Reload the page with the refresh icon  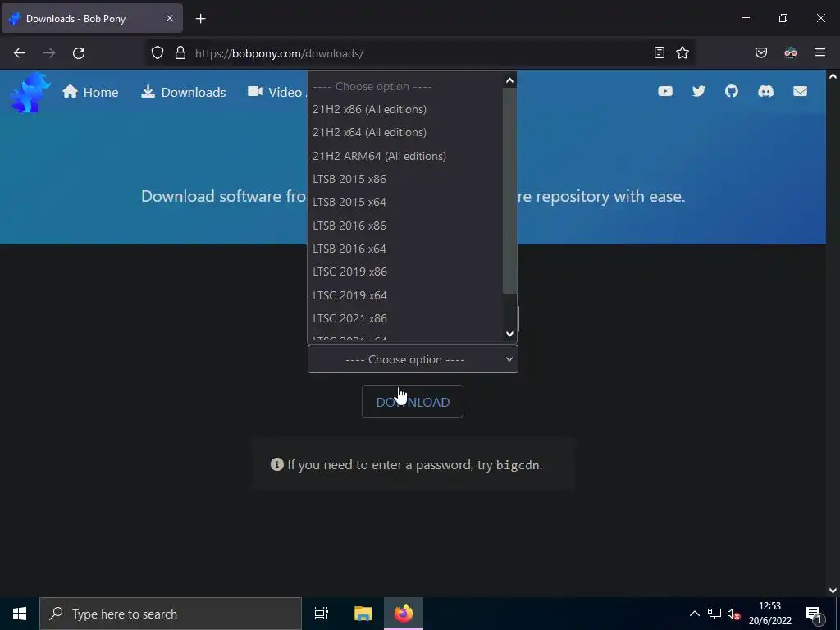[x=79, y=53]
